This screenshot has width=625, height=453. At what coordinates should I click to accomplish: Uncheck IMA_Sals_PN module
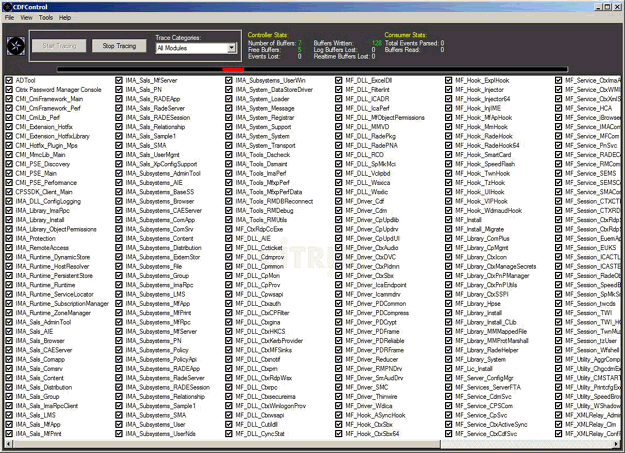tap(119, 90)
